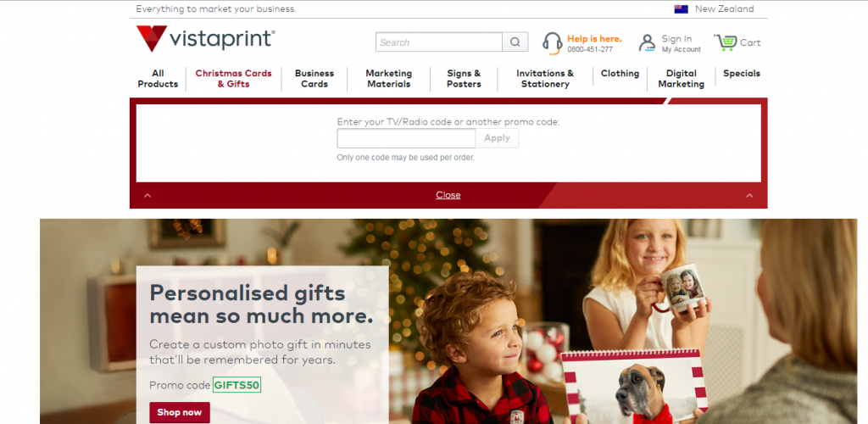Open the Marketing Materials menu
Image resolution: width=868 pixels, height=424 pixels.
point(388,79)
